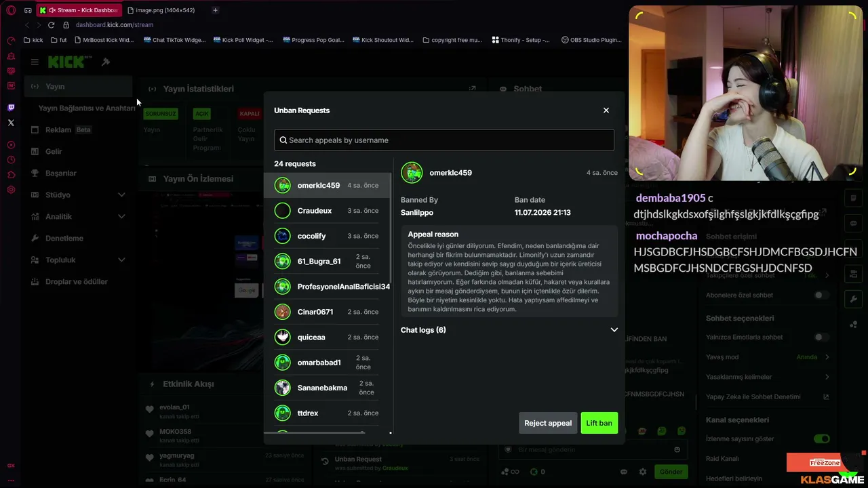Viewport: 868px width, 488px height.
Task: Expand Chat logs (6) section
Action: click(x=509, y=330)
